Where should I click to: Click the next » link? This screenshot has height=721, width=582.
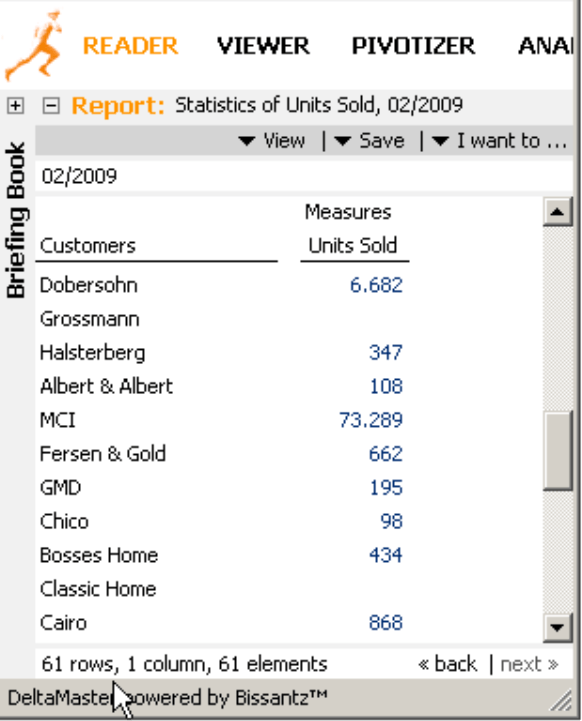pyautogui.click(x=529, y=664)
